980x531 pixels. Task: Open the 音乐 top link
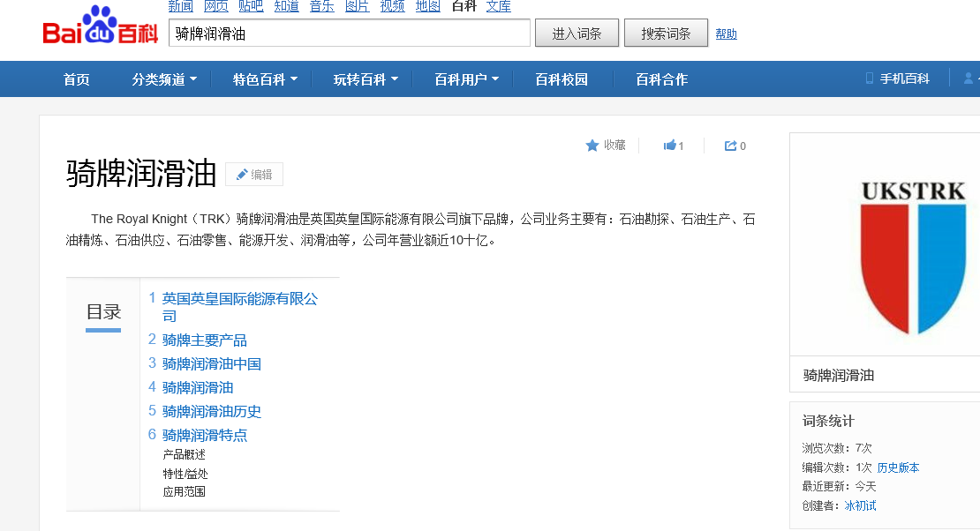[x=322, y=6]
